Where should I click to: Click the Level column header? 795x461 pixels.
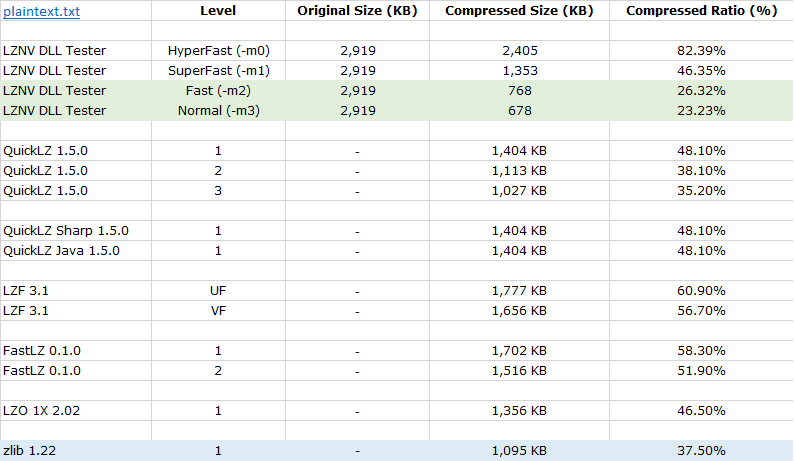pyautogui.click(x=218, y=11)
